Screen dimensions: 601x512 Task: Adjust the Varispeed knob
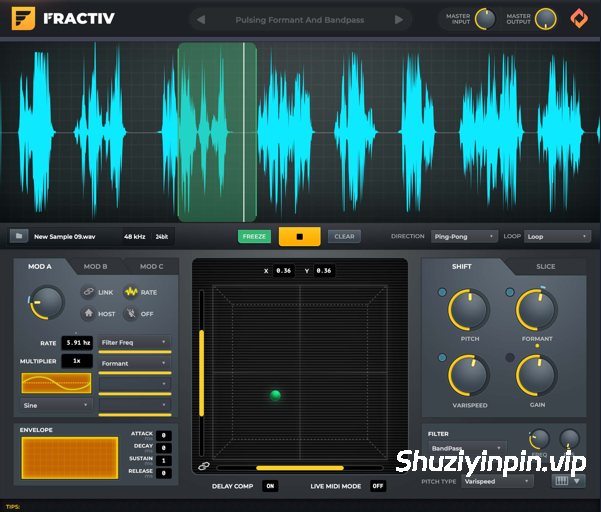tap(469, 375)
